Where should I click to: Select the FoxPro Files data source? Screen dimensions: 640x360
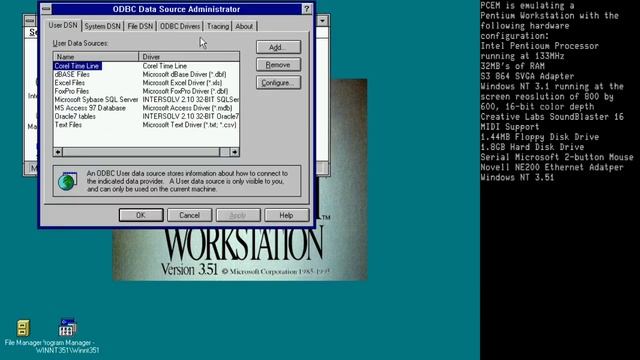(x=72, y=91)
